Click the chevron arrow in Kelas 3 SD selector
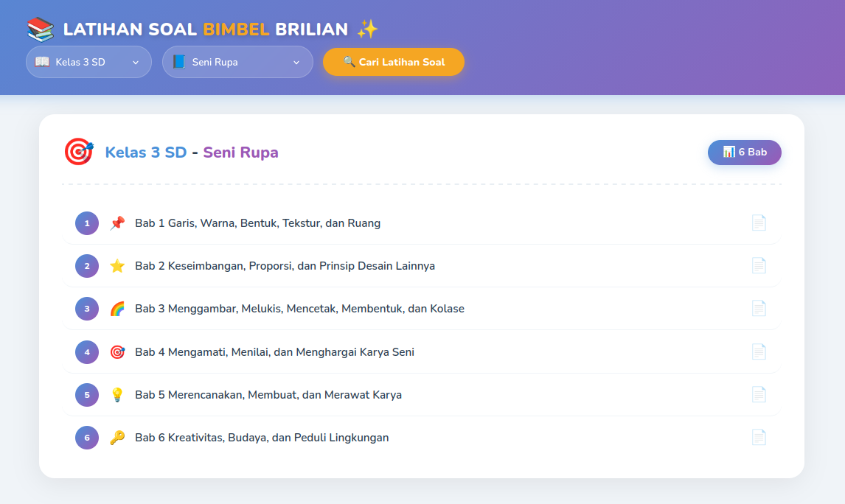Viewport: 845px width, 504px height. (136, 63)
